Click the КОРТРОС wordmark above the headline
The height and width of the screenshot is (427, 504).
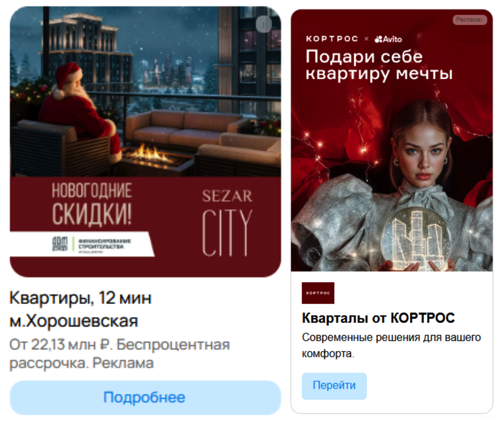point(332,39)
